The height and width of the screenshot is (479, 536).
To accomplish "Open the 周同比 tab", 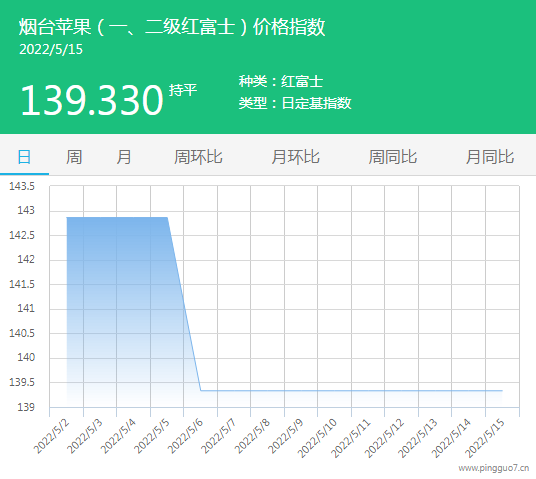I will tap(393, 157).
